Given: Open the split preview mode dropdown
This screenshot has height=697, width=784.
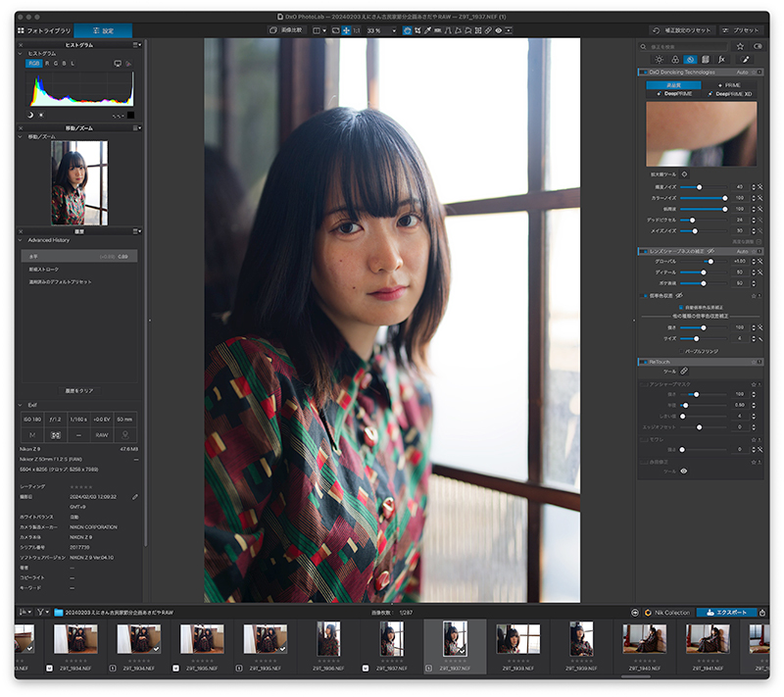Looking at the screenshot, I should click(x=319, y=30).
